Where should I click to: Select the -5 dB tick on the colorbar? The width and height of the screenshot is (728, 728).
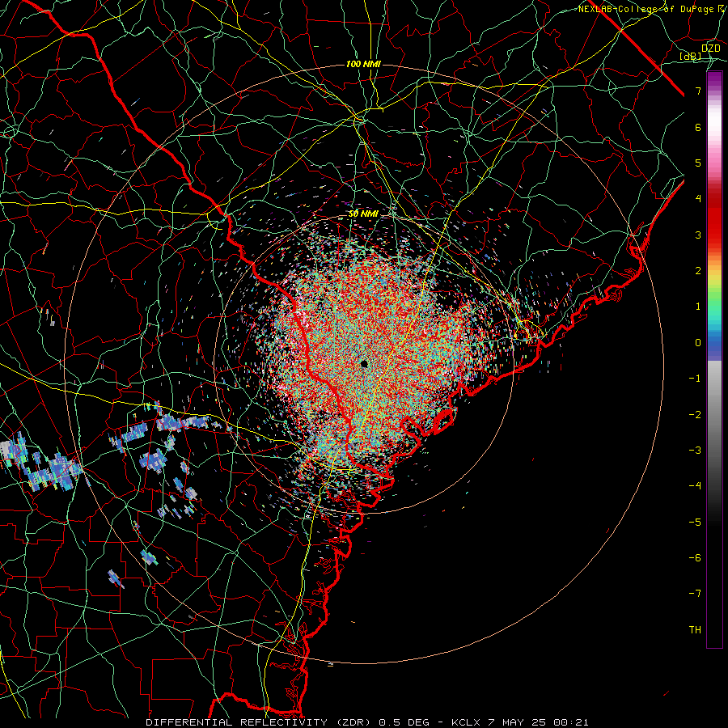point(695,523)
